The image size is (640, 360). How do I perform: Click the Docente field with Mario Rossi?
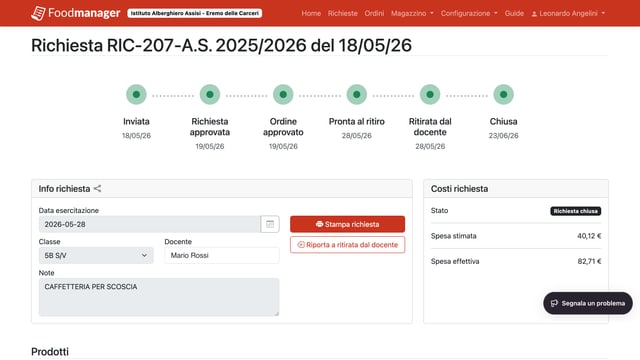tap(222, 256)
